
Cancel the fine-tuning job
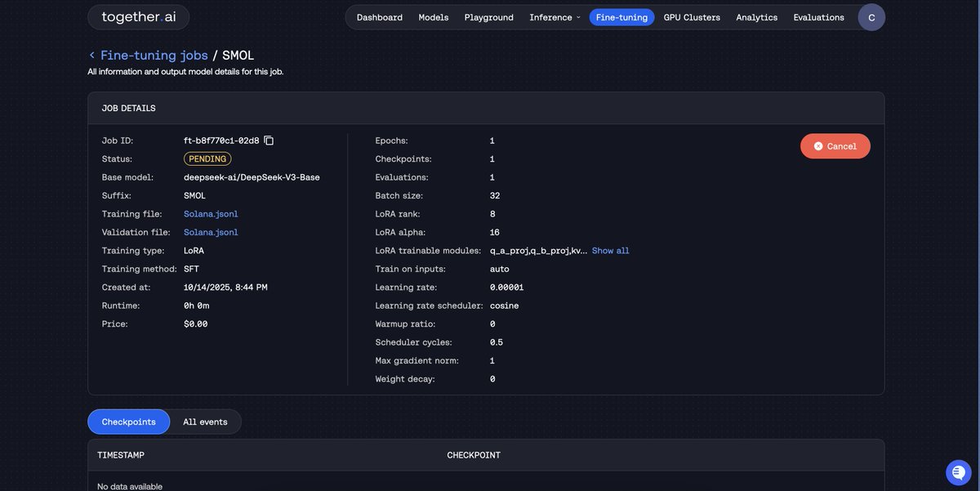(835, 146)
